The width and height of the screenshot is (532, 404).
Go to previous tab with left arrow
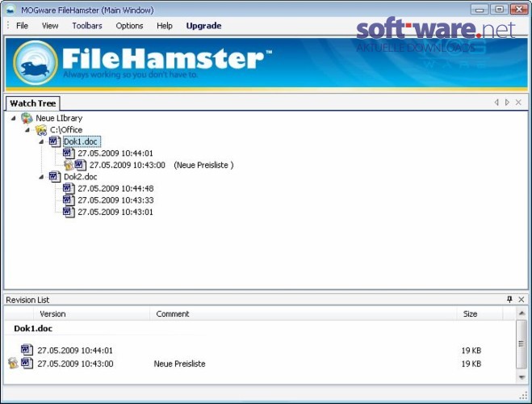[x=496, y=102]
